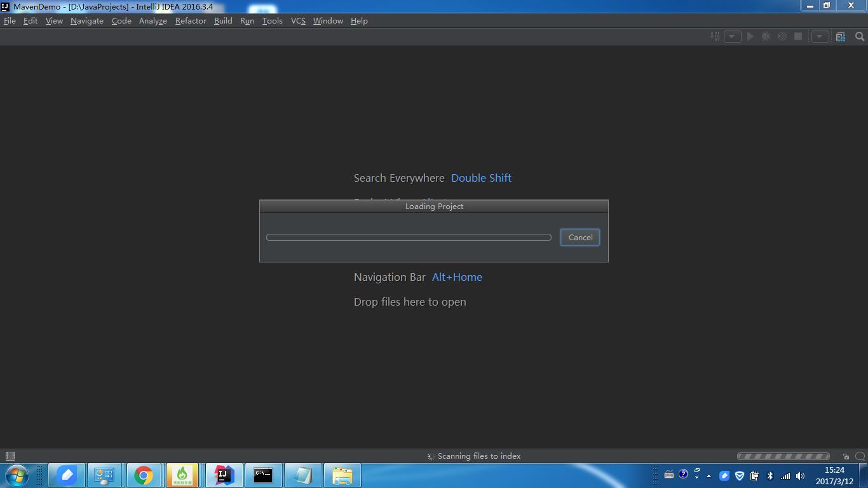Click the Make Project binary icon
Image resolution: width=868 pixels, height=488 pixels.
(x=715, y=36)
